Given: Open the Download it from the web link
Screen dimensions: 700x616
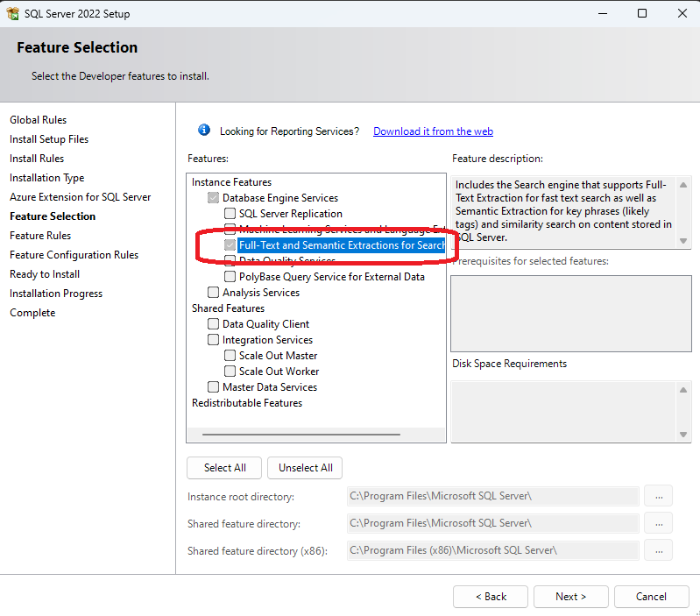Looking at the screenshot, I should point(433,131).
